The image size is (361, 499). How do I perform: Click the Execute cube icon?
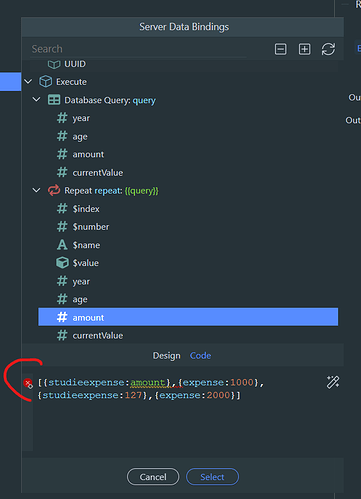(x=46, y=82)
